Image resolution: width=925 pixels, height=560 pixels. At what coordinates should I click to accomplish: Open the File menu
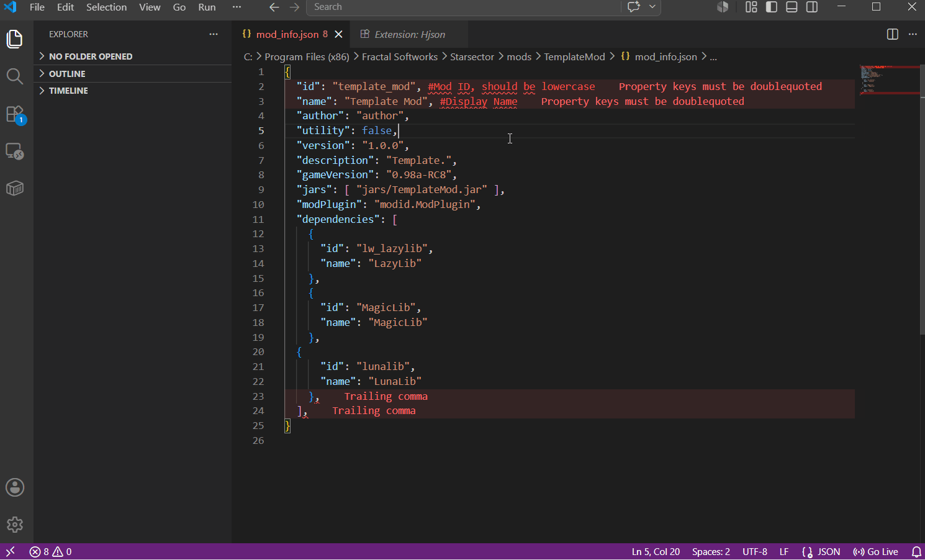pyautogui.click(x=37, y=7)
